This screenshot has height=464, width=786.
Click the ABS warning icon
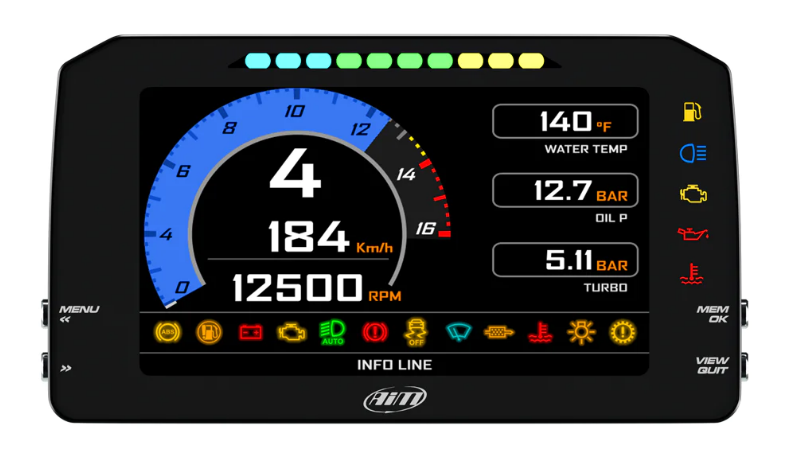pos(166,331)
